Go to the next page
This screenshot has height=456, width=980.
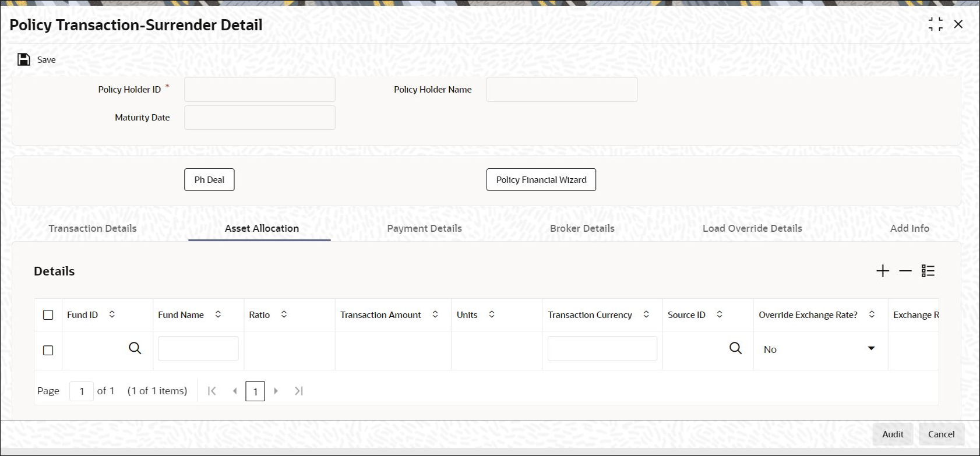276,391
